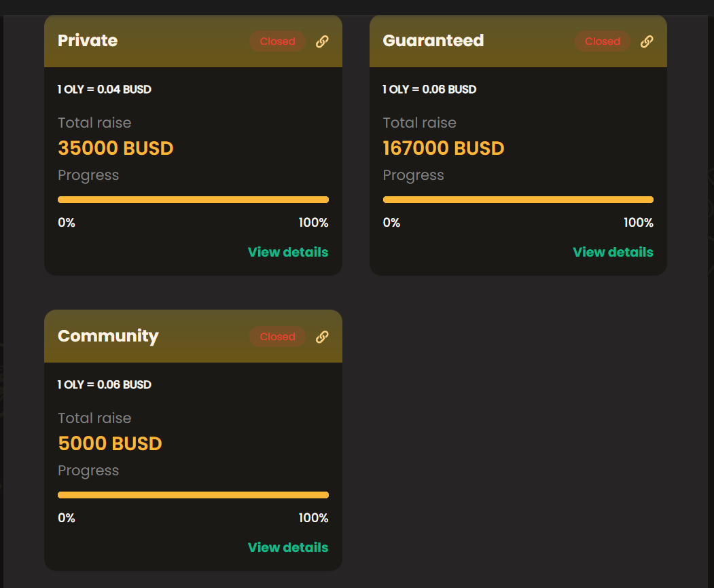This screenshot has width=714, height=588.
Task: Select the Guaranteed card title
Action: pyautogui.click(x=433, y=41)
